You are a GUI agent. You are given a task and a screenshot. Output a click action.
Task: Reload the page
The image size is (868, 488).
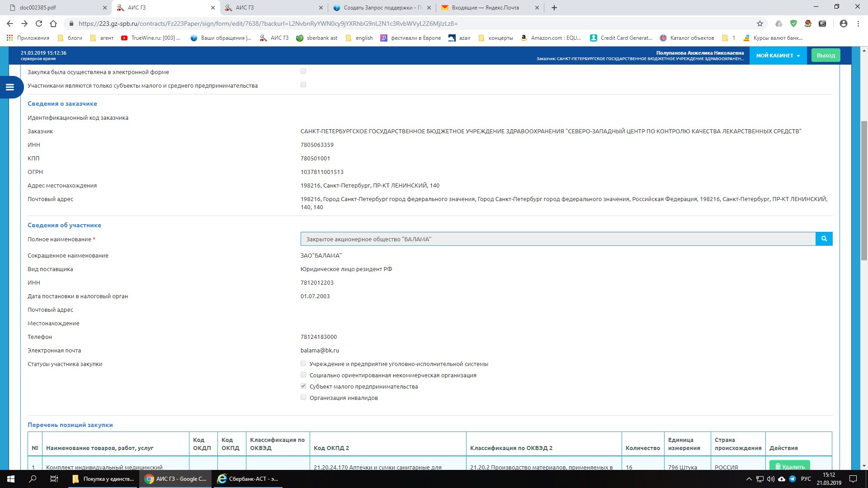pyautogui.click(x=39, y=23)
